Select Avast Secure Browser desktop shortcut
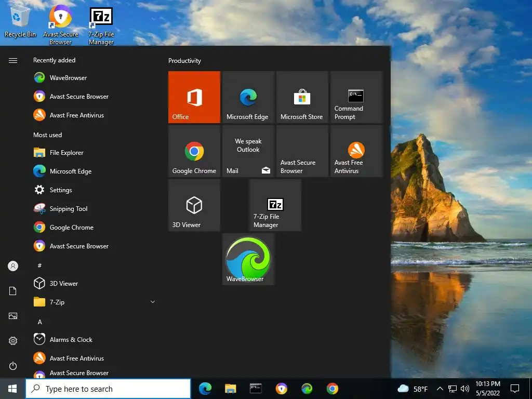The image size is (532, 399). click(x=60, y=25)
